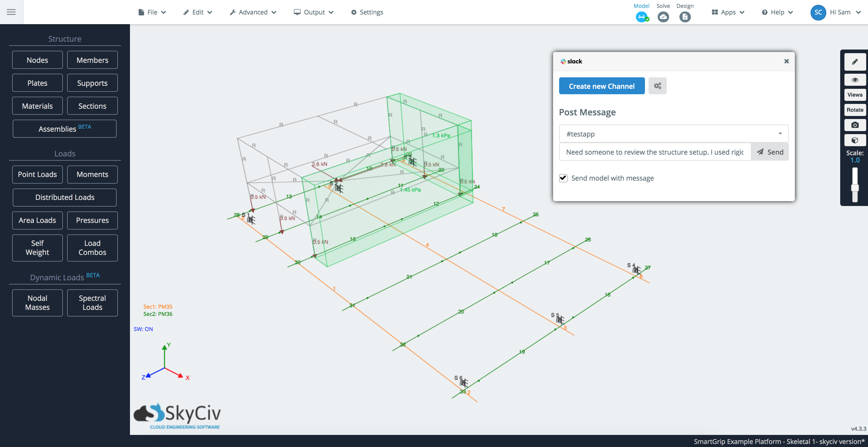Expand the File menu

151,12
